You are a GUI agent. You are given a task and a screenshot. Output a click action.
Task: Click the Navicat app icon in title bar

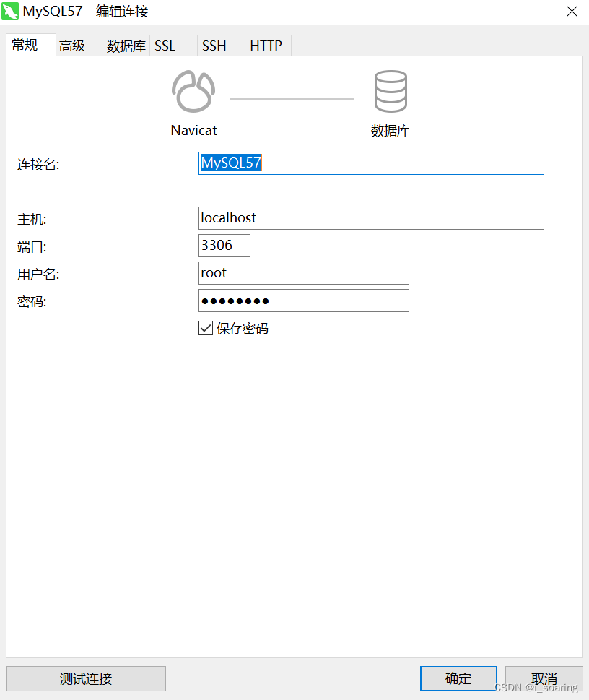tap(10, 11)
